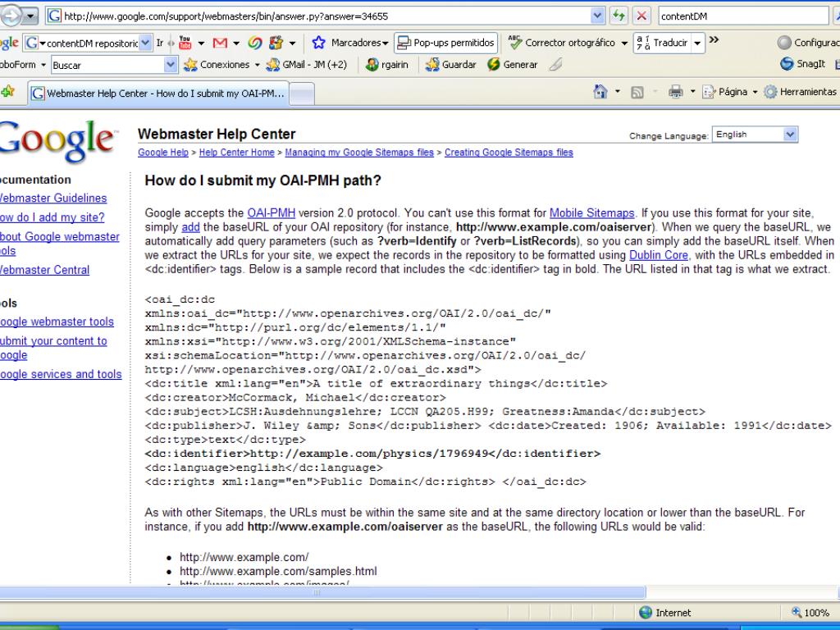The height and width of the screenshot is (630, 840).
Task: Click the contentDM search box
Action: pyautogui.click(x=743, y=16)
